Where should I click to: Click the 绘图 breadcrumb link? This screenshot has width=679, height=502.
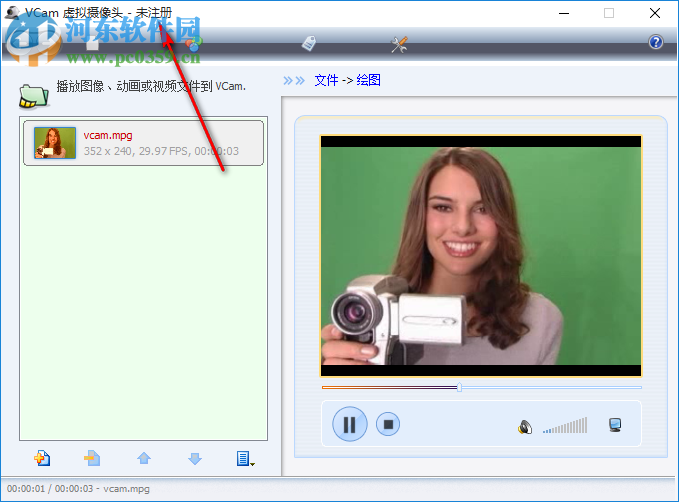368,80
